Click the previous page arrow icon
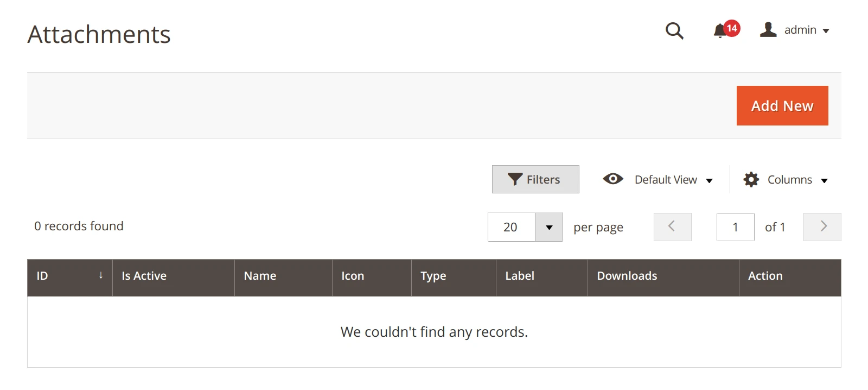This screenshot has height=390, width=868. pos(672,227)
